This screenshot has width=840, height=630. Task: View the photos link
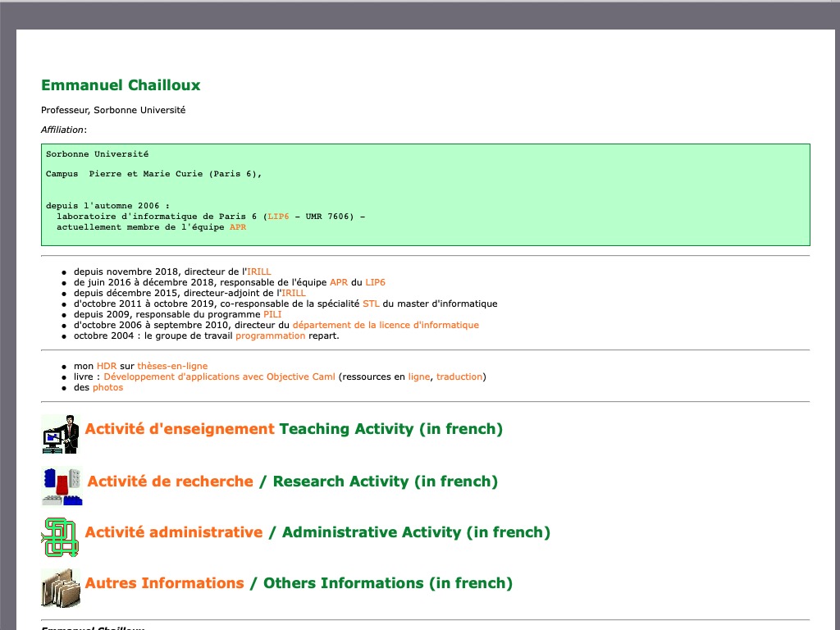tap(107, 387)
